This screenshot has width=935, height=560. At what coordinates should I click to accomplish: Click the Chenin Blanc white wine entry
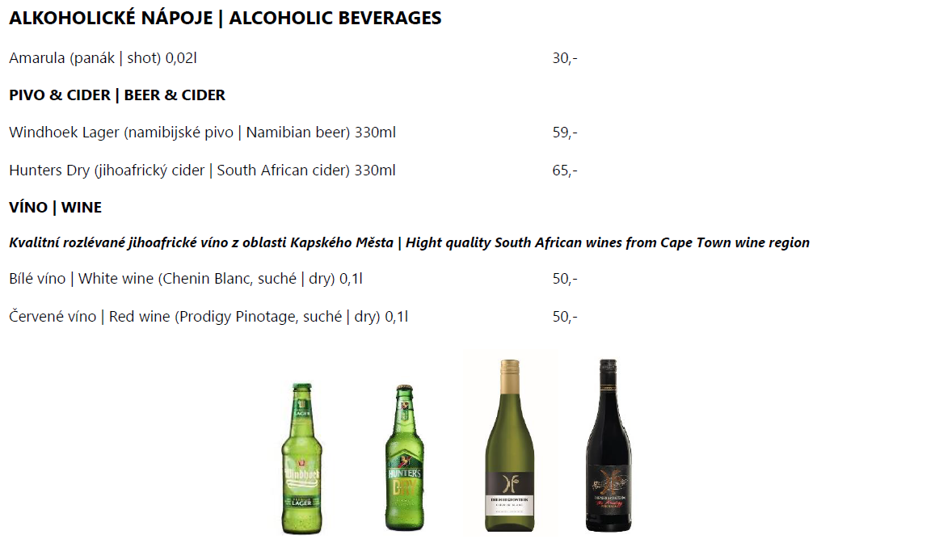tap(185, 279)
